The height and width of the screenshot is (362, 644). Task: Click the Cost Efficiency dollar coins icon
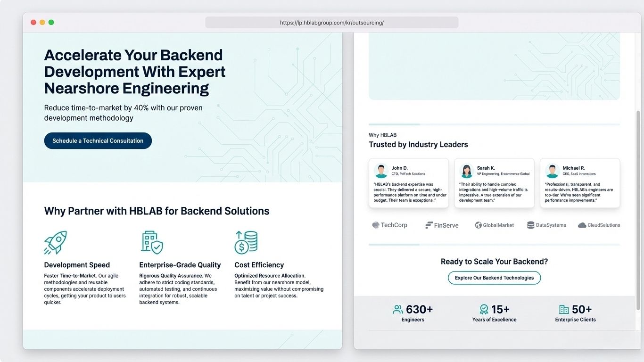pos(246,241)
